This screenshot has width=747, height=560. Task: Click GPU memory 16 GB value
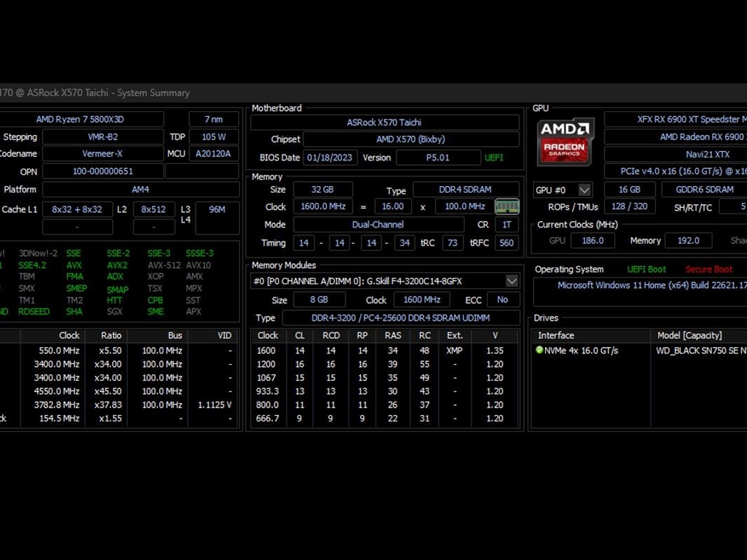pyautogui.click(x=630, y=190)
